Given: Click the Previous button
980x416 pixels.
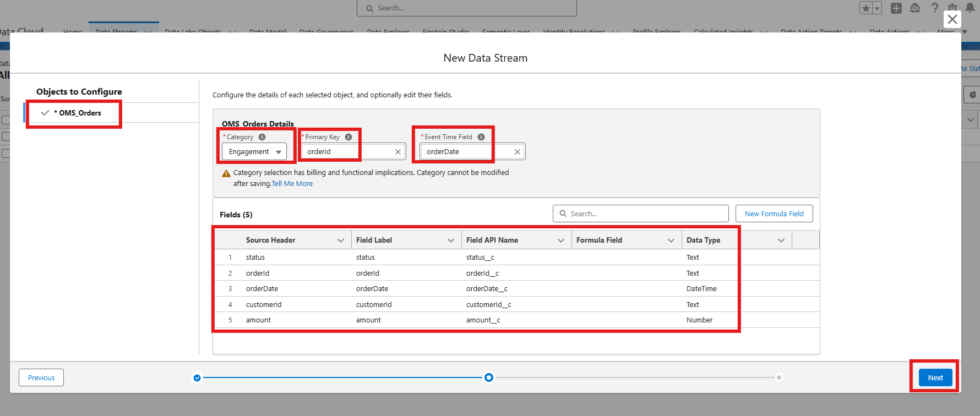Looking at the screenshot, I should tap(41, 377).
